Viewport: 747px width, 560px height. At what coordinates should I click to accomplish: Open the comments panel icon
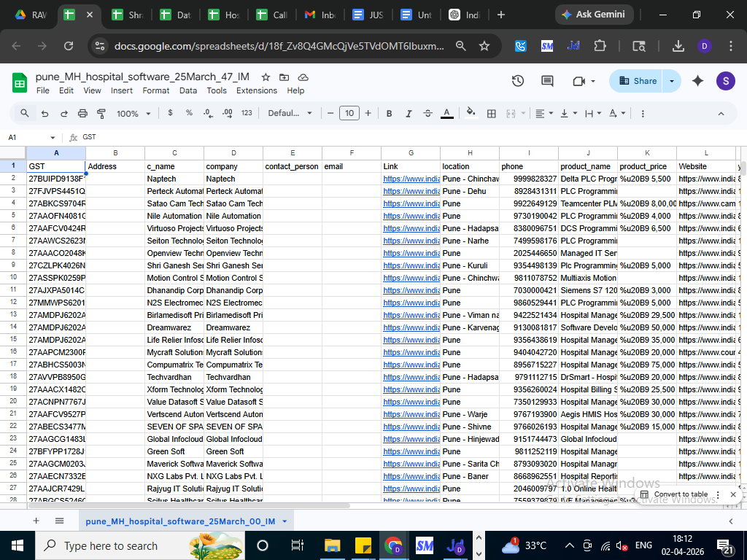click(x=549, y=81)
